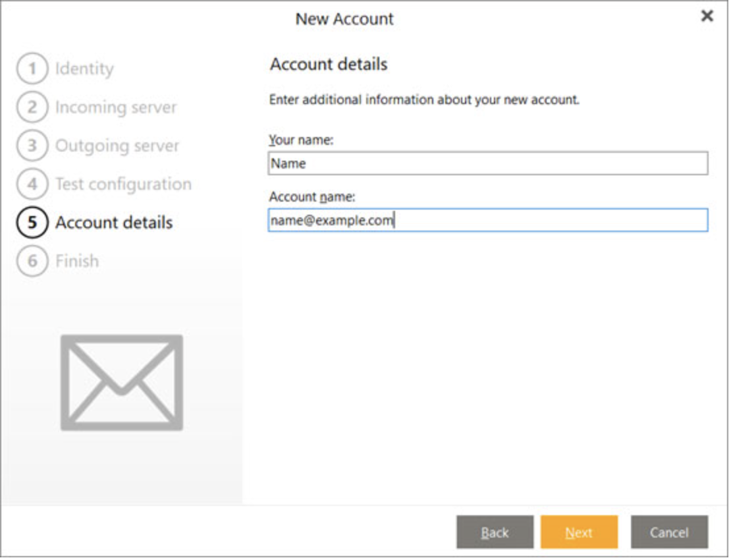Image resolution: width=731 pixels, height=560 pixels.
Task: Cancel the new account wizard
Action: pos(669,532)
